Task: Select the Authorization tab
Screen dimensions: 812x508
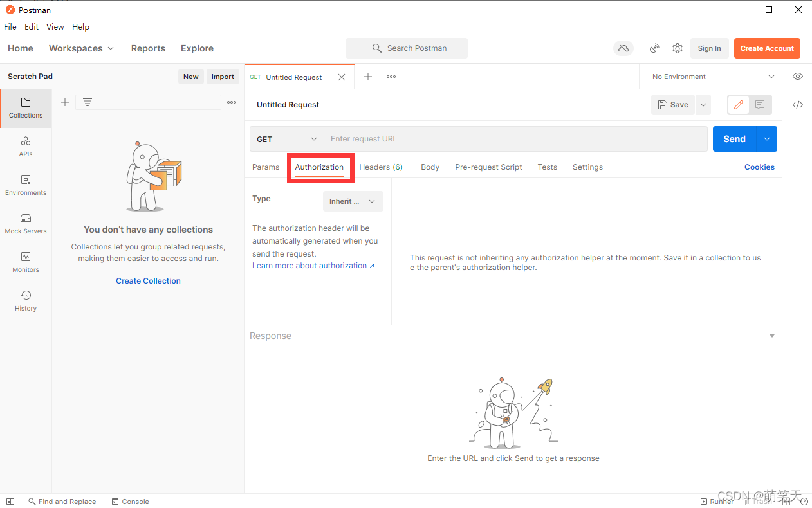Action: click(x=319, y=167)
